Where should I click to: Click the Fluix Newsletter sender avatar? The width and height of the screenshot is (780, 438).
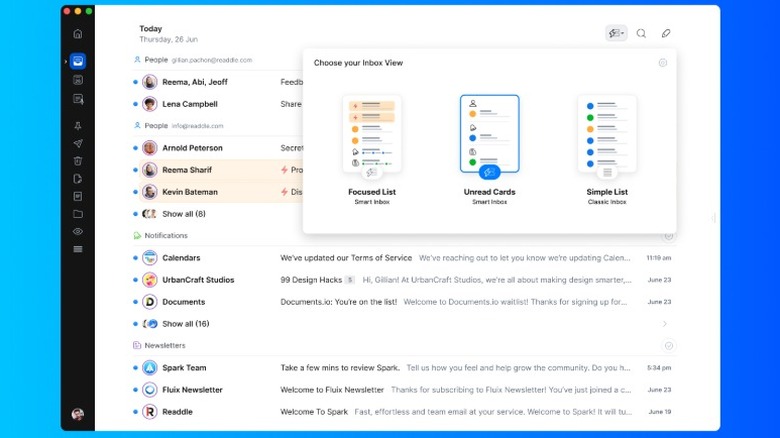150,390
